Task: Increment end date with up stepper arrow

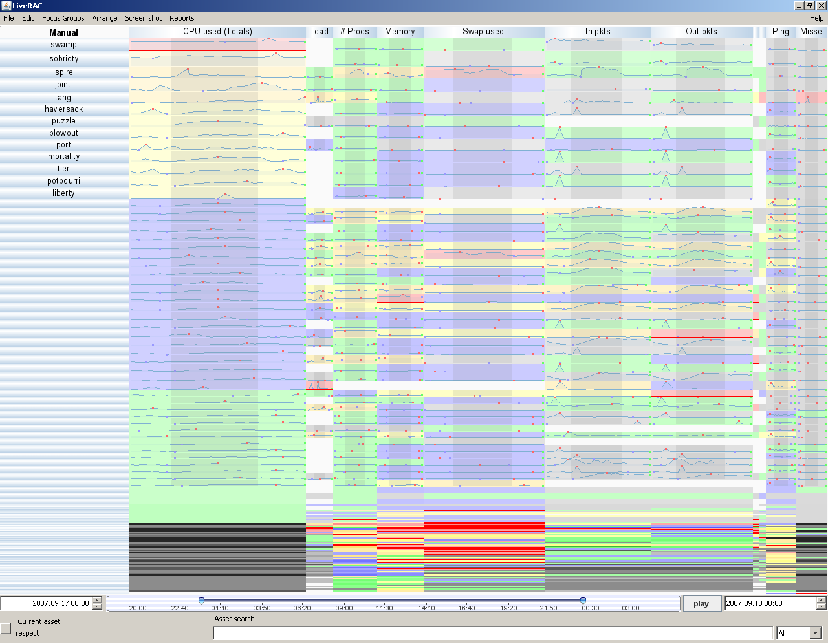Action: point(822,600)
